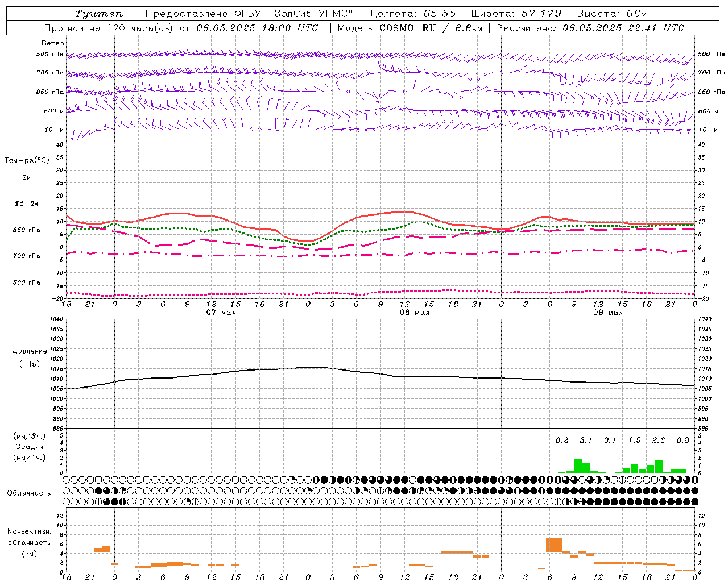The width and height of the screenshot is (728, 582).
Task: Click the "3.1" precipitation total value
Action: [x=586, y=440]
